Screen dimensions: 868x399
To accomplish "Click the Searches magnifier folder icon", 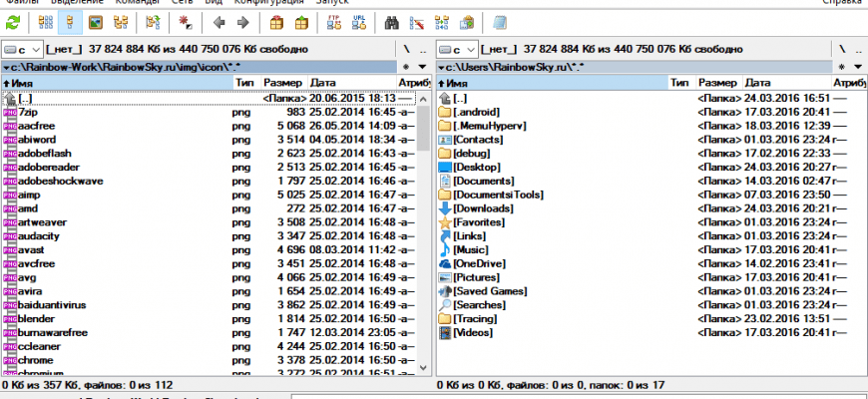I will [445, 305].
